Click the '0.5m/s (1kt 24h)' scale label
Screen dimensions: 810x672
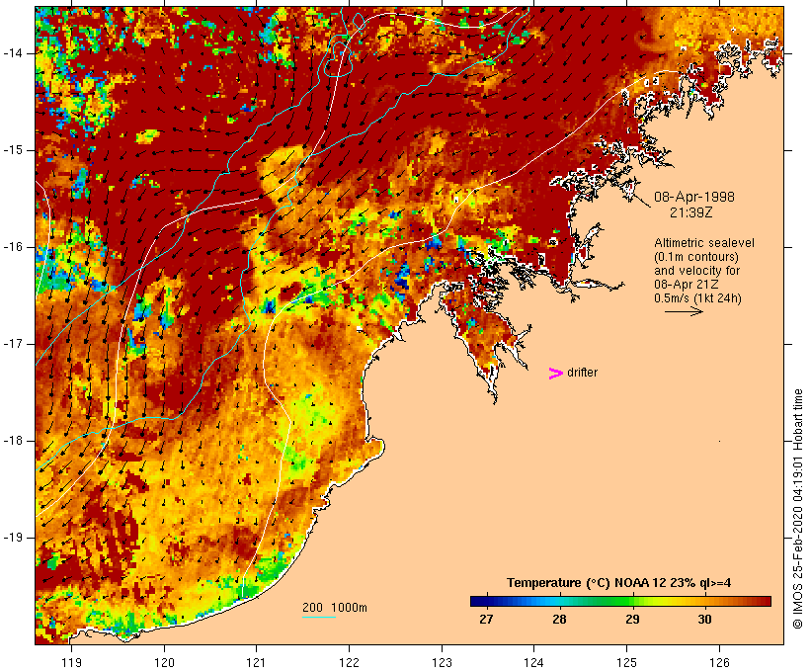697,298
